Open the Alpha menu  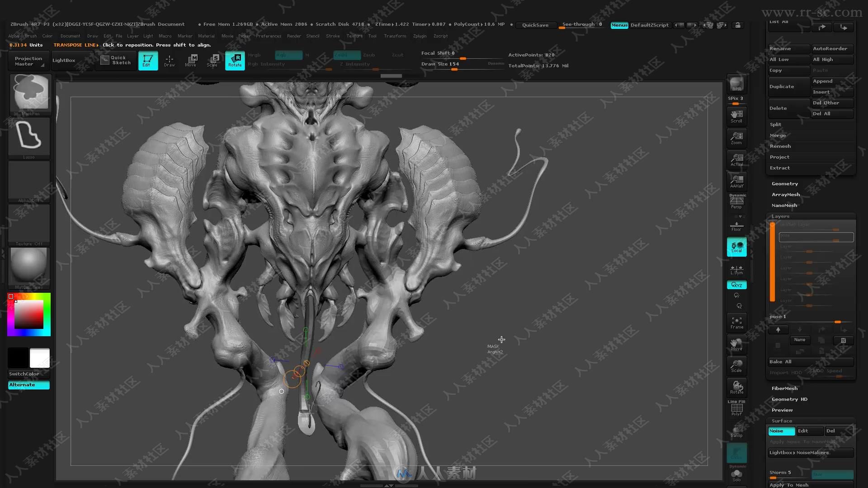tap(14, 36)
